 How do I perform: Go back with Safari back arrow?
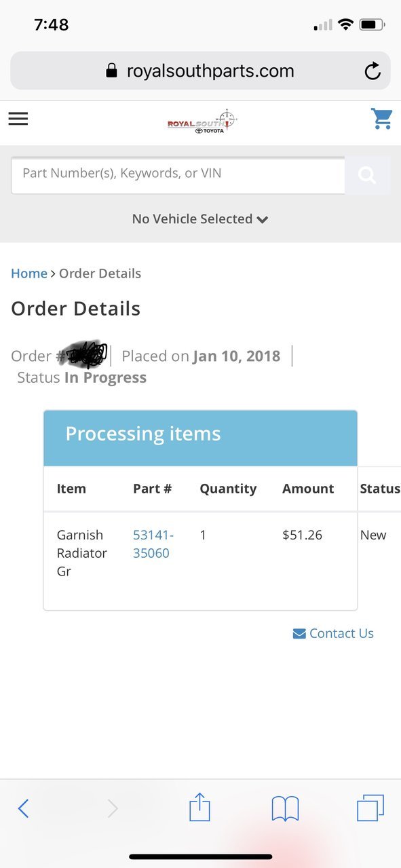tap(23, 808)
